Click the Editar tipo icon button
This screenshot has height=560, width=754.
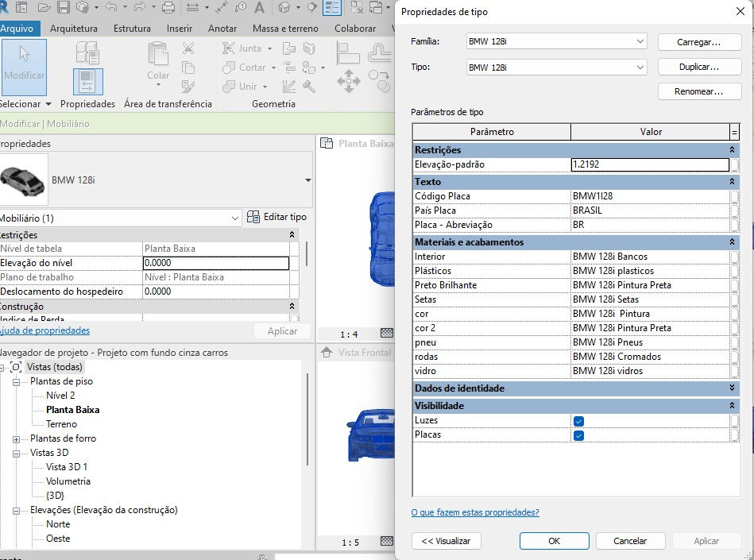[x=276, y=218]
